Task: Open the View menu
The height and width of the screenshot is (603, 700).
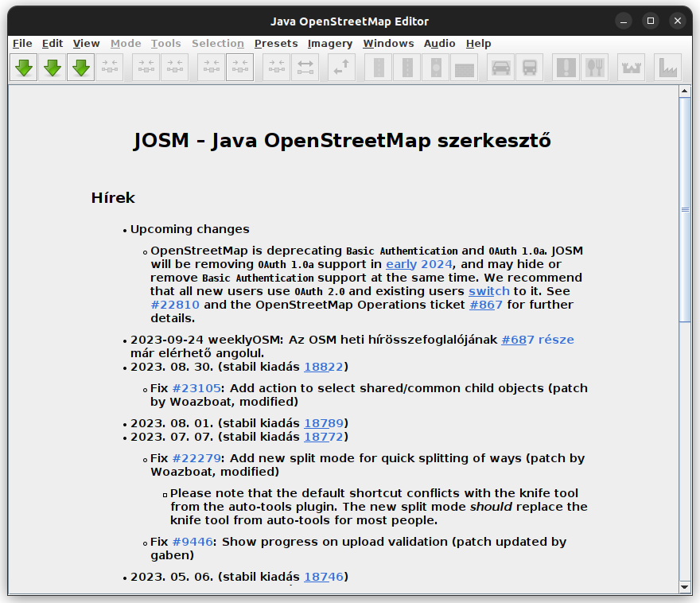Action: (86, 43)
